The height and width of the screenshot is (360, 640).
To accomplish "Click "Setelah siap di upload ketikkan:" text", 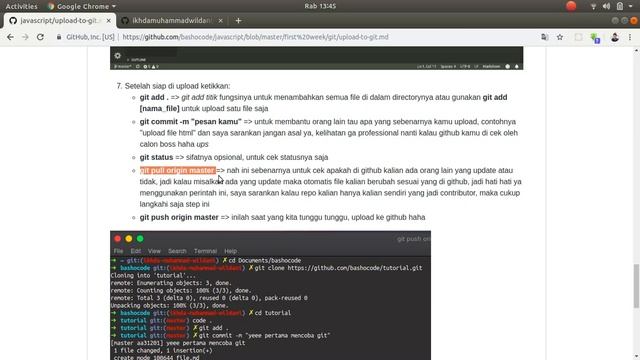I will 178,86.
